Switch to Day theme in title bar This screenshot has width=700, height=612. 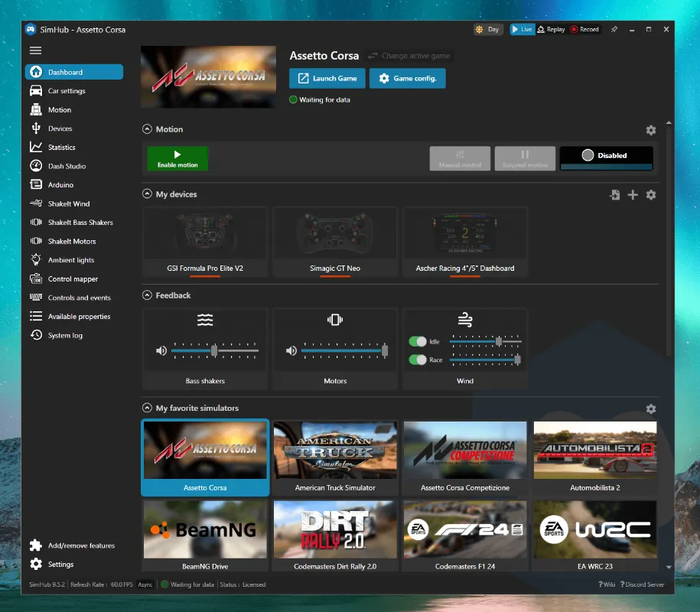point(487,29)
